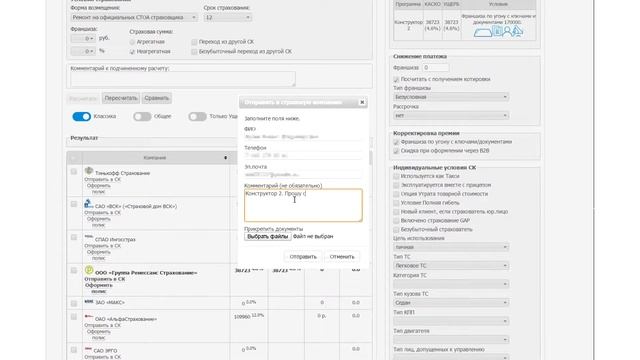Tick the Тинькофф Страхование row checkbox
The width and height of the screenshot is (640, 360).
pos(74,172)
